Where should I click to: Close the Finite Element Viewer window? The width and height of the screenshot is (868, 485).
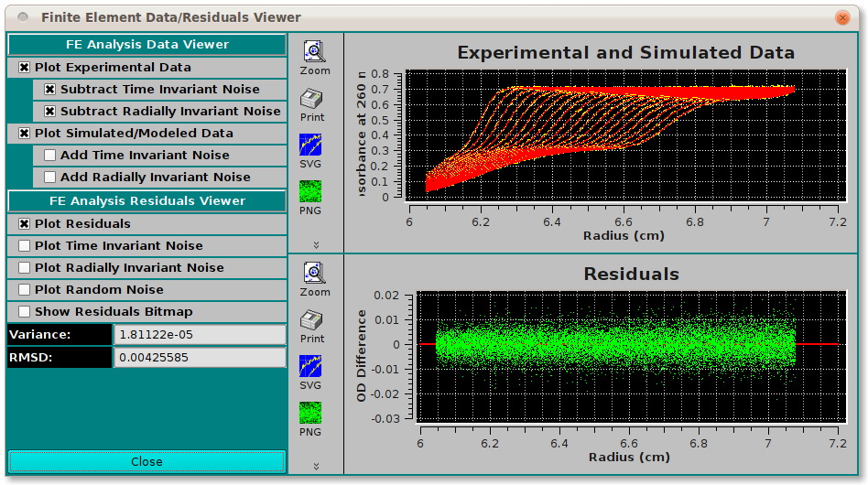pos(842,17)
